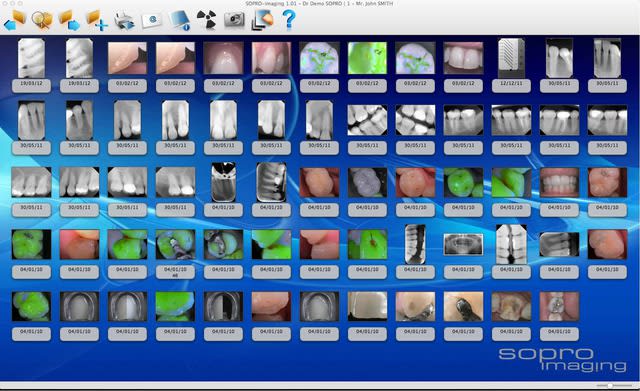Click the folder with back arrow icon
The width and height of the screenshot is (640, 391).
click(x=15, y=20)
